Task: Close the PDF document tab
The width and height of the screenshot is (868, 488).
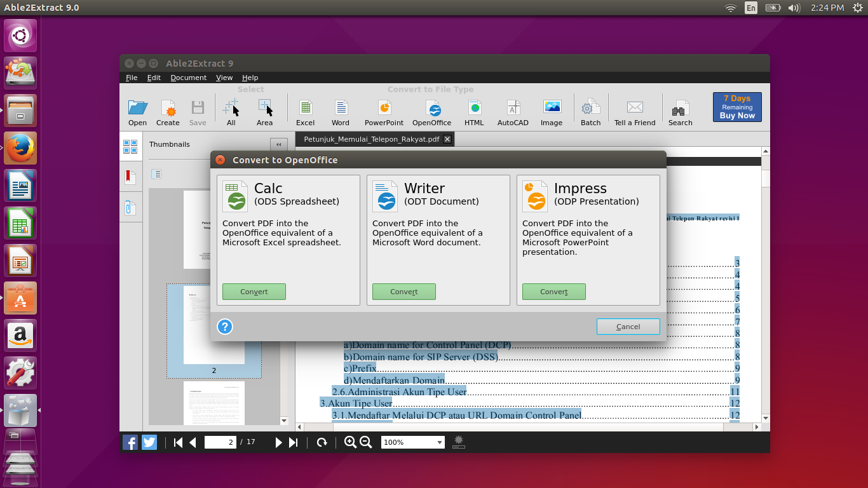Action: tap(447, 139)
